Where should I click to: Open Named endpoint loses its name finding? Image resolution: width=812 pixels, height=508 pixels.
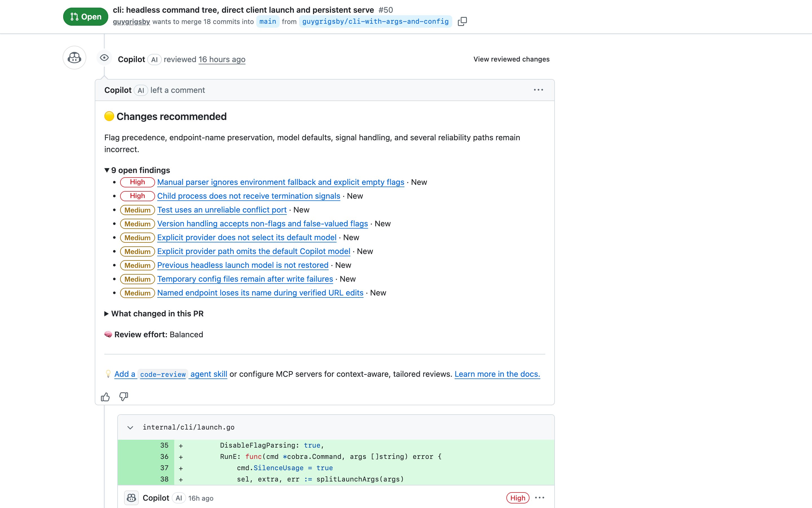click(x=260, y=293)
